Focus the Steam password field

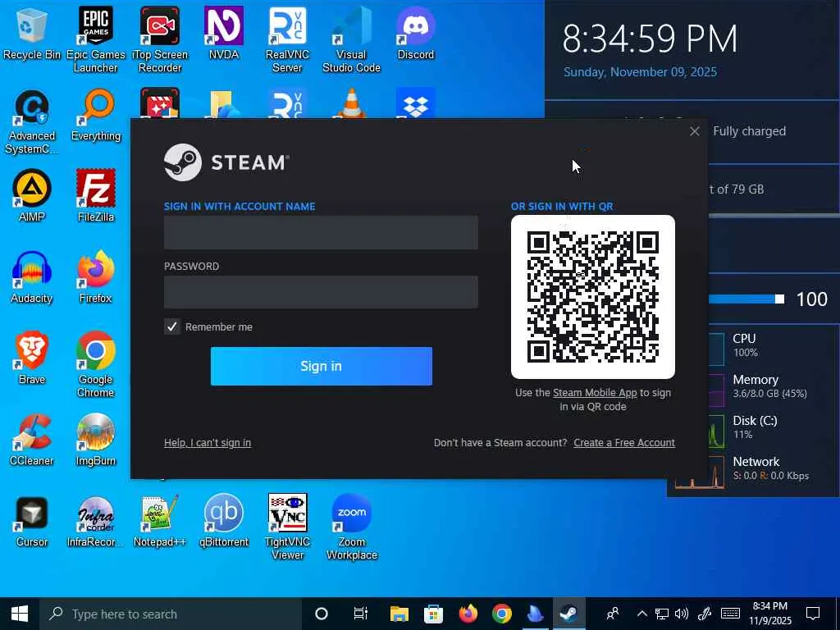tap(321, 292)
